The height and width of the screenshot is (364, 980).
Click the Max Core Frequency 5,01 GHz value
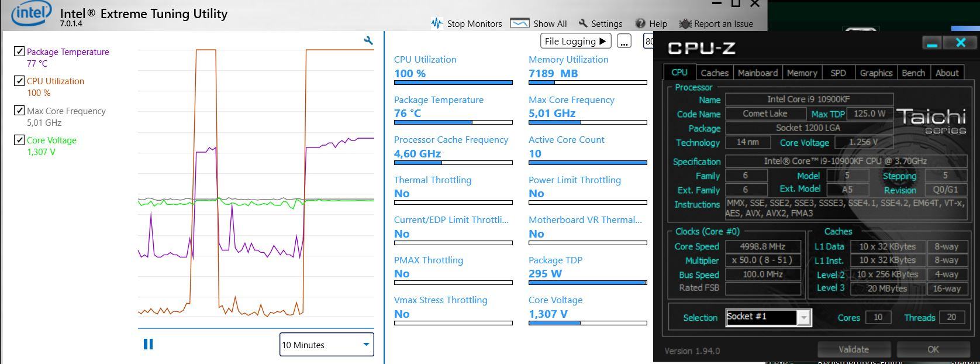552,114
